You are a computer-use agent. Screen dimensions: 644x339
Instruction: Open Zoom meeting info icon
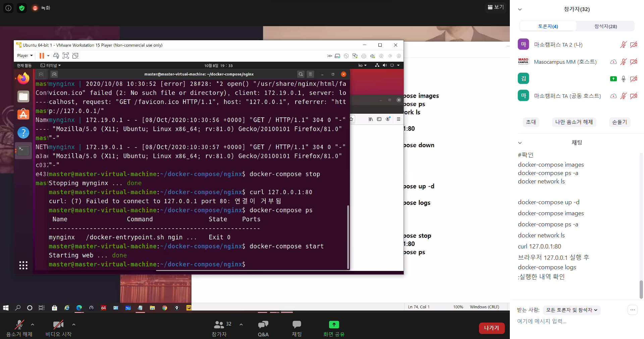(x=8, y=8)
